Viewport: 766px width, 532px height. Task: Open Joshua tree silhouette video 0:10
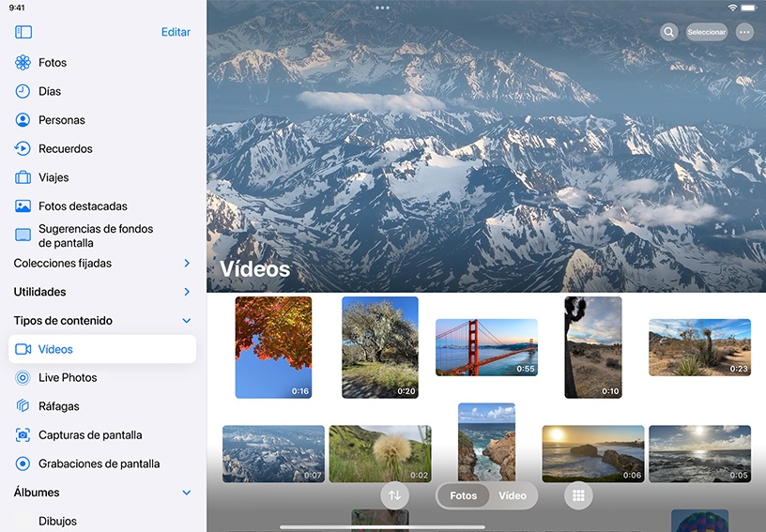coord(593,347)
